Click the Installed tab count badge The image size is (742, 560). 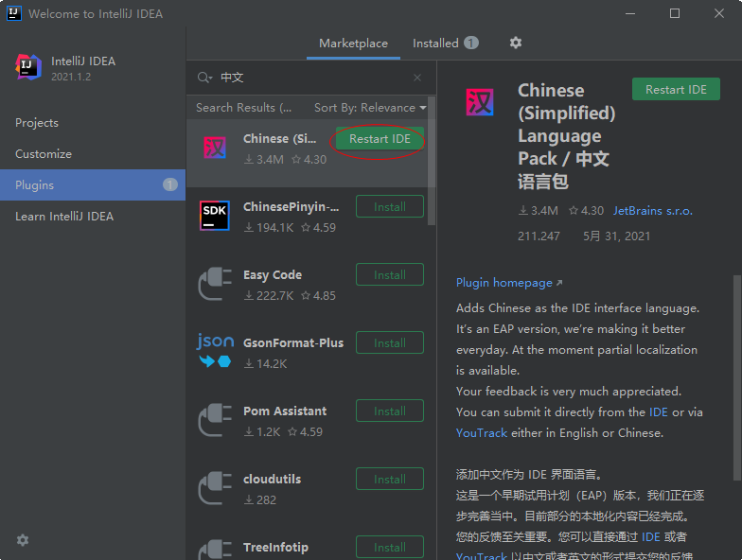471,44
